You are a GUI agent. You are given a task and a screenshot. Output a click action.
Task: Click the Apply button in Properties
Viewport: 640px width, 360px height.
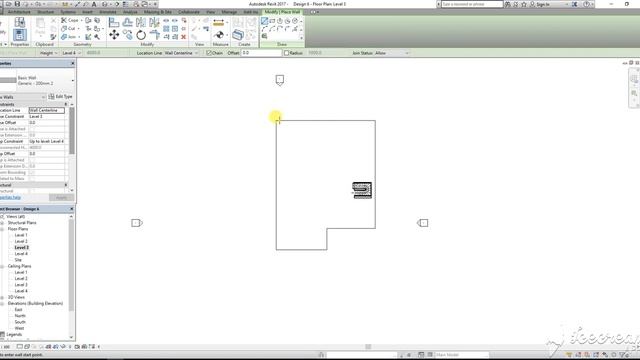click(61, 198)
